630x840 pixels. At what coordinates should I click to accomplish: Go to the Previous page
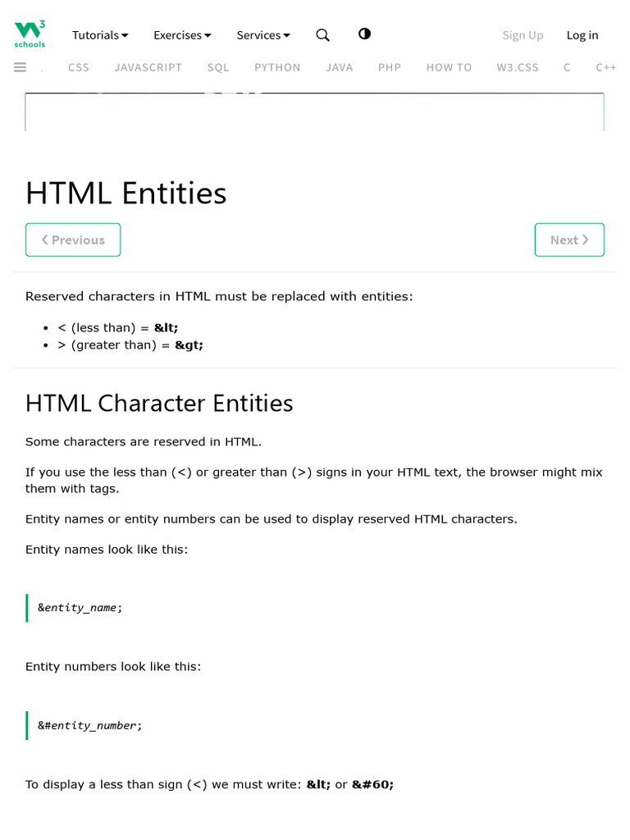[x=73, y=240]
